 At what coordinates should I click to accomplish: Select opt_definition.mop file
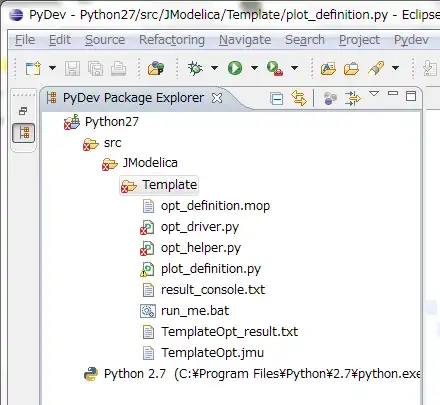pos(215,206)
